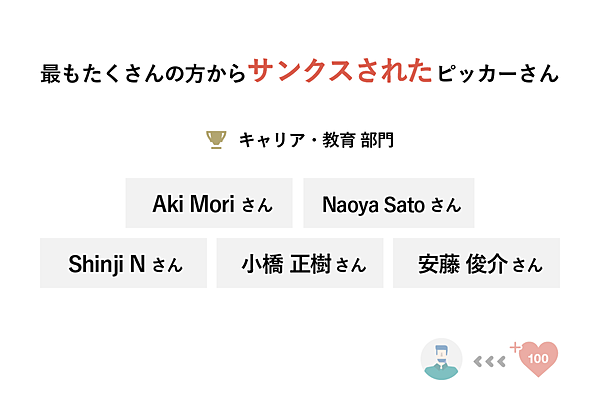The width and height of the screenshot is (600, 420).
Task: Click the small plus sign beside the heart
Action: click(x=515, y=347)
